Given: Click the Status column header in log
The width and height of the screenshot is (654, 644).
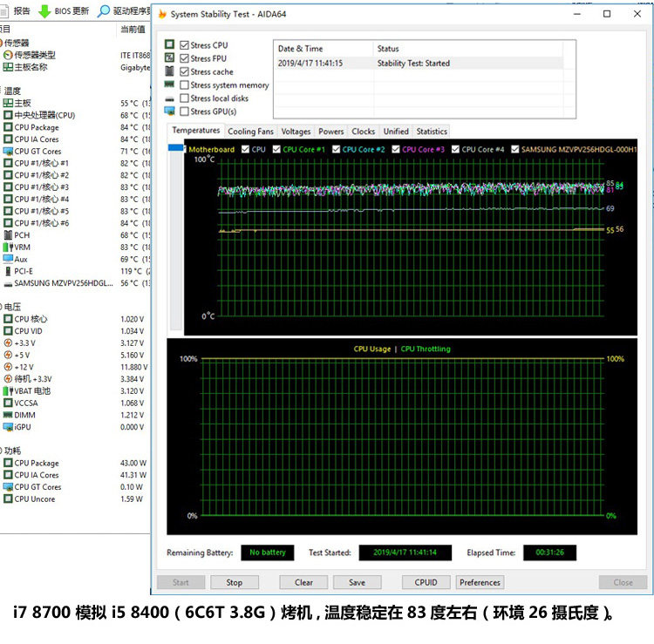Looking at the screenshot, I should click(468, 49).
